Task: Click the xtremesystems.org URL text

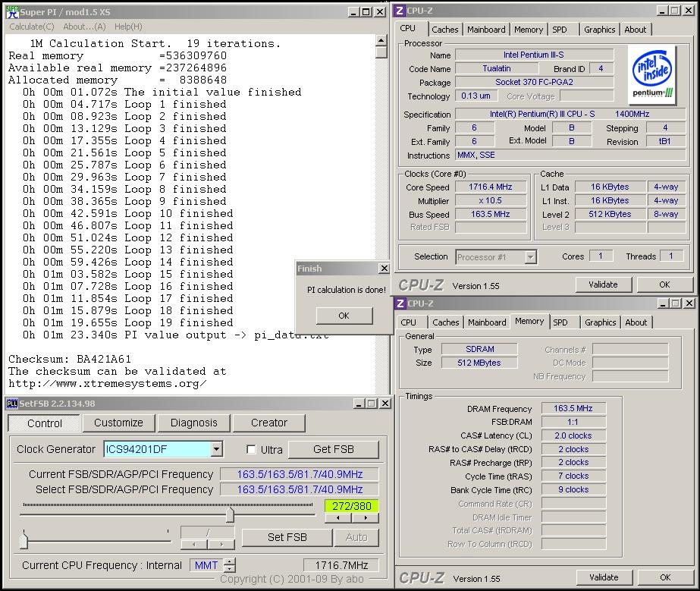Action: tap(108, 384)
